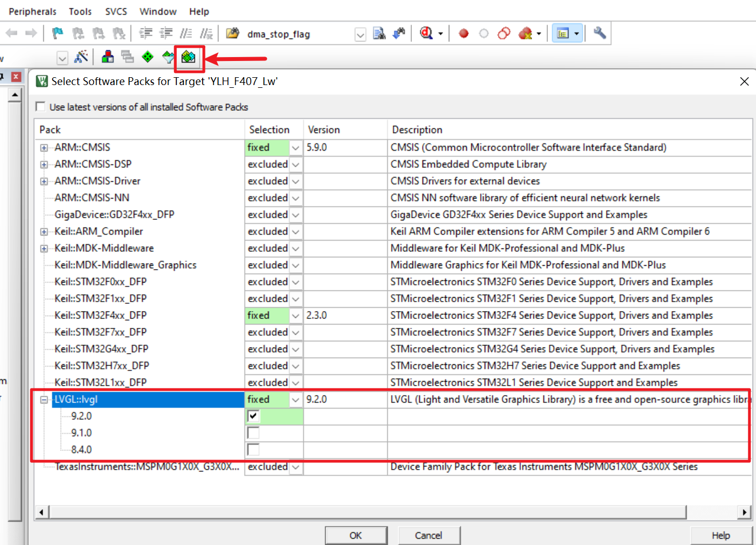Click the hollow circle enable breakpoint icon
This screenshot has width=756, height=545.
pyautogui.click(x=483, y=34)
